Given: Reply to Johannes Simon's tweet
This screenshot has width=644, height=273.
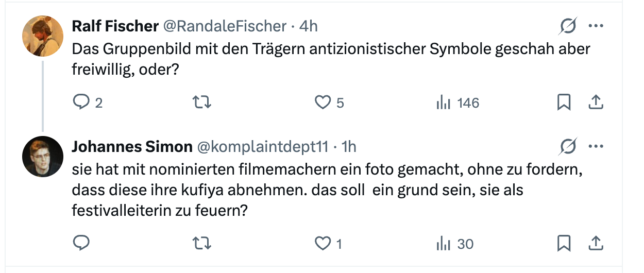Looking at the screenshot, I should 81,243.
